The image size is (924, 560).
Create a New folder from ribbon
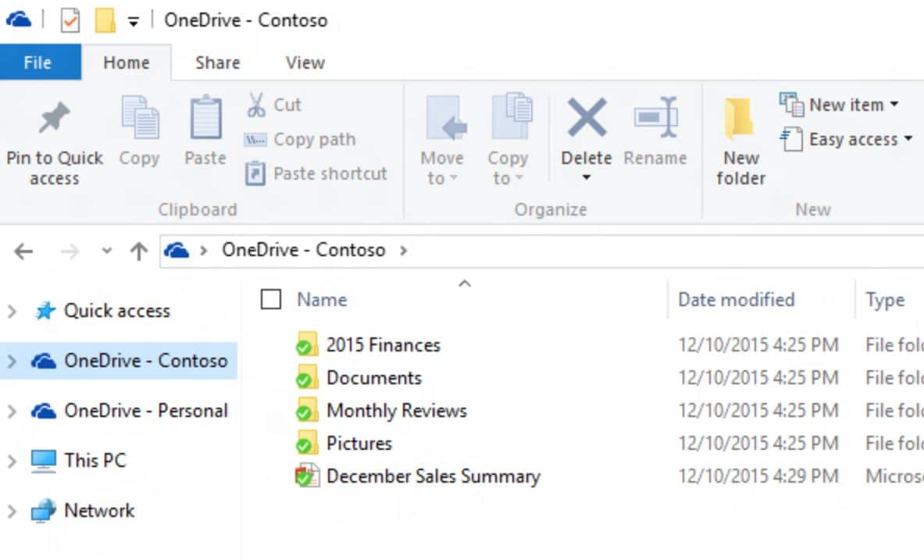[x=740, y=141]
